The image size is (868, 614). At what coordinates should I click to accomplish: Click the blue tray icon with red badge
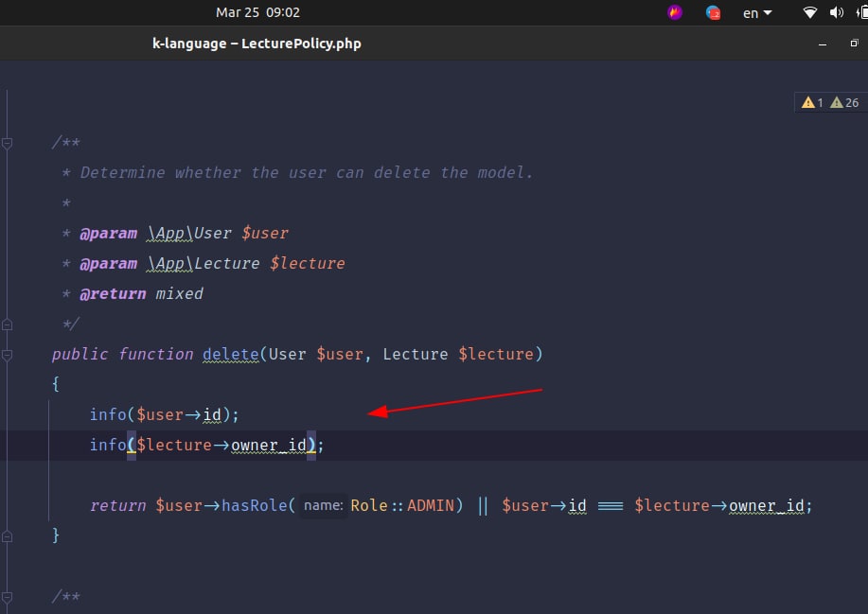pyautogui.click(x=713, y=12)
